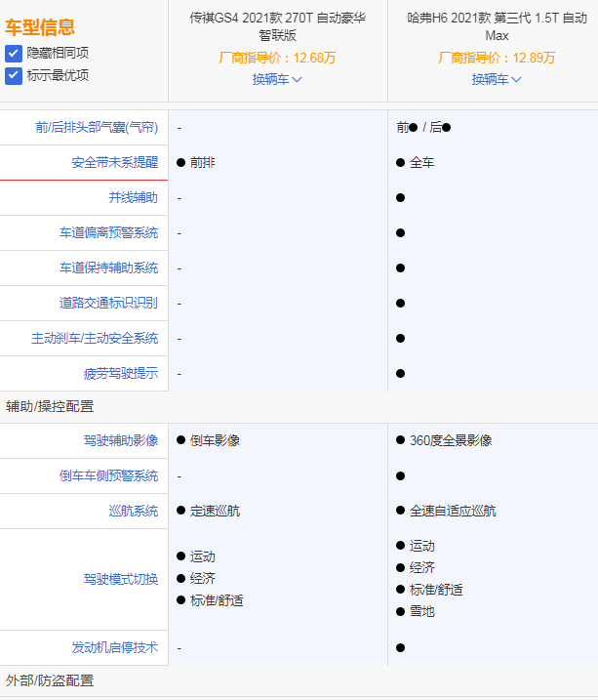This screenshot has width=598, height=700.
Task: Open 换辆车 dropdown for 哈弗H6
Action: click(x=497, y=79)
